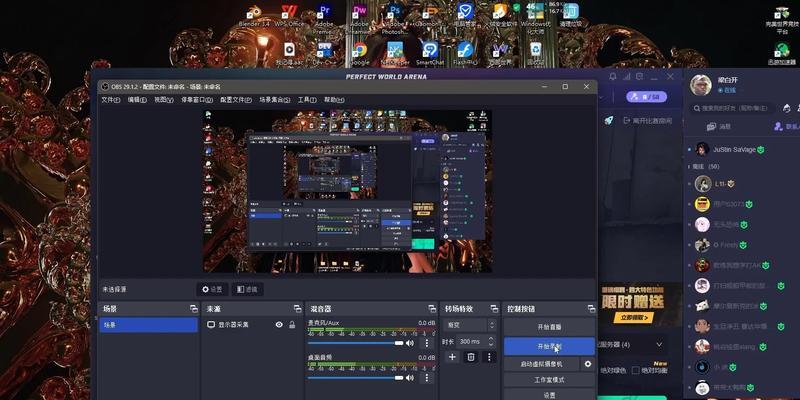
Task: Adjust the 麦克风/Aux volume slider
Action: click(355, 343)
